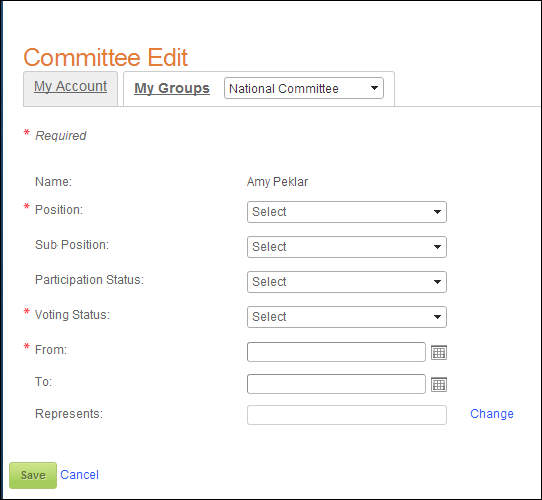The width and height of the screenshot is (542, 500).
Task: Click the Represents text field
Action: [x=347, y=415]
